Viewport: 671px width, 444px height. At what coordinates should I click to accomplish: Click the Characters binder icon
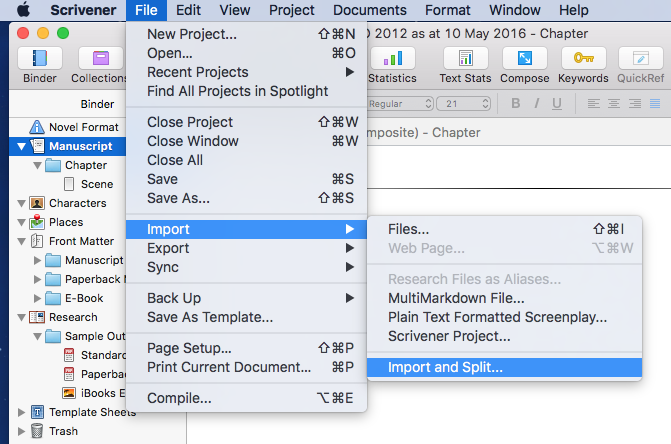click(x=37, y=203)
